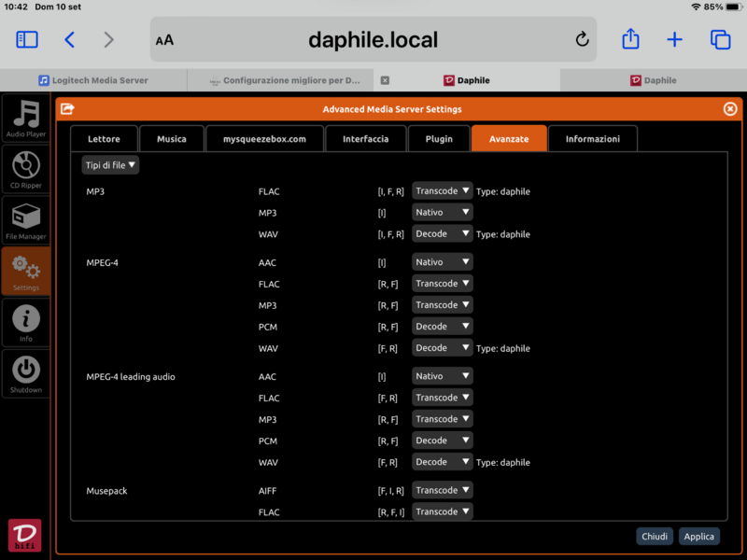Click the pop-out icon in settings header

(67, 109)
